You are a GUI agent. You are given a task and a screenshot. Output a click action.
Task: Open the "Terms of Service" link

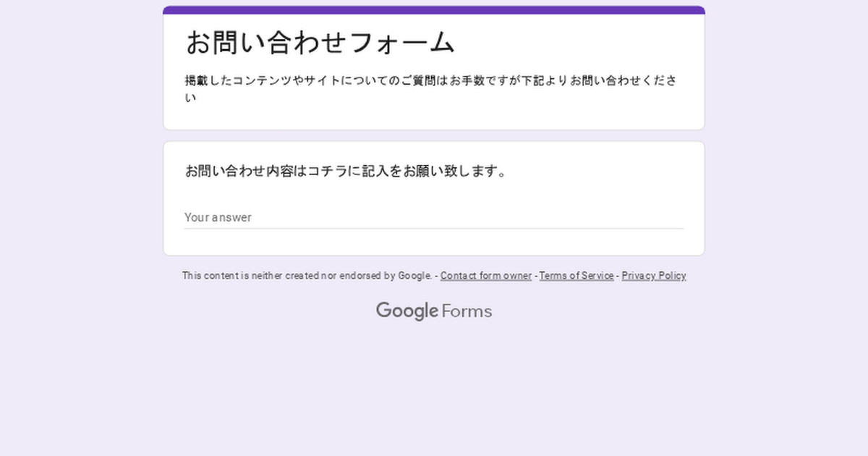(576, 276)
